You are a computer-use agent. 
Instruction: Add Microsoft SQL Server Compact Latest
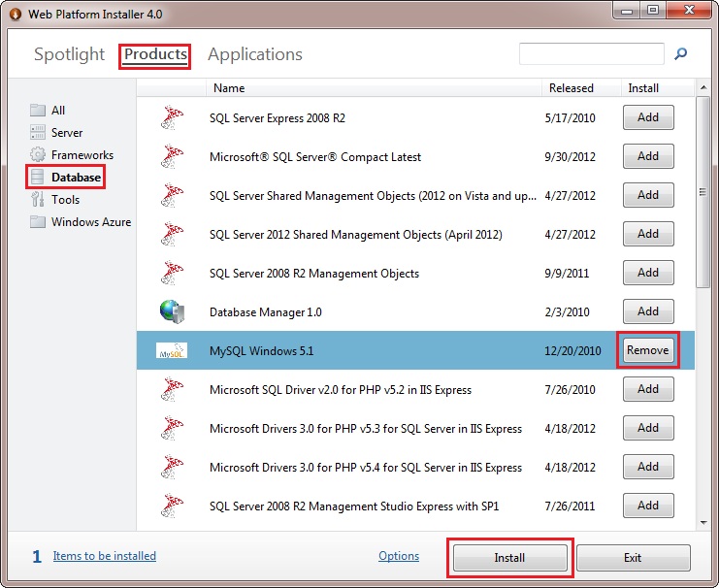[x=648, y=156]
